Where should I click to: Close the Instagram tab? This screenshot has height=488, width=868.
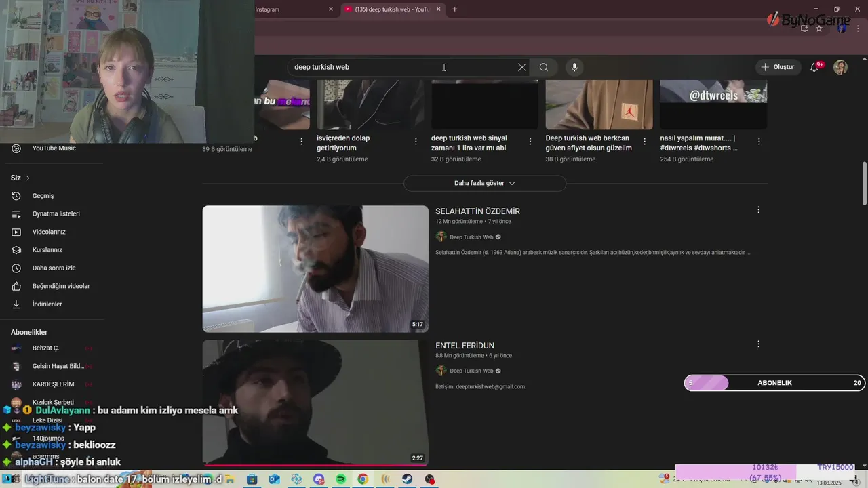[x=331, y=9]
